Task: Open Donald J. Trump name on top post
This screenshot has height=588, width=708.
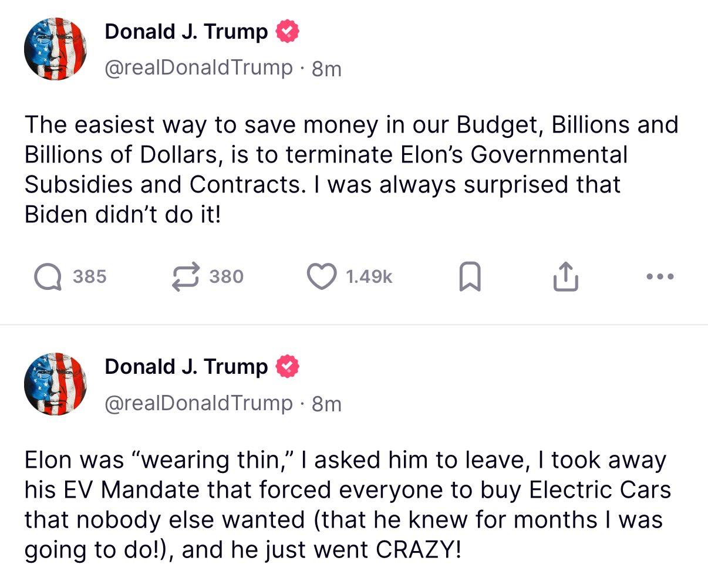Action: (x=186, y=32)
